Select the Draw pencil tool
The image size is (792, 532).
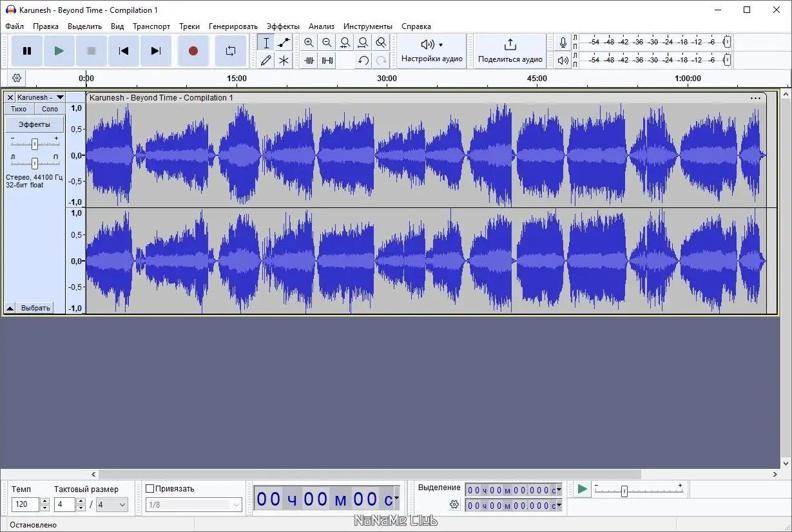[266, 61]
